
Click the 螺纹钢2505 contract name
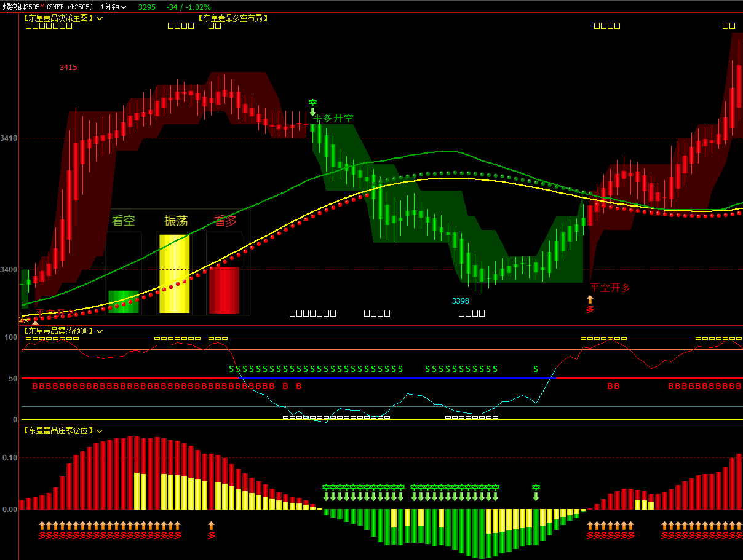pos(22,7)
